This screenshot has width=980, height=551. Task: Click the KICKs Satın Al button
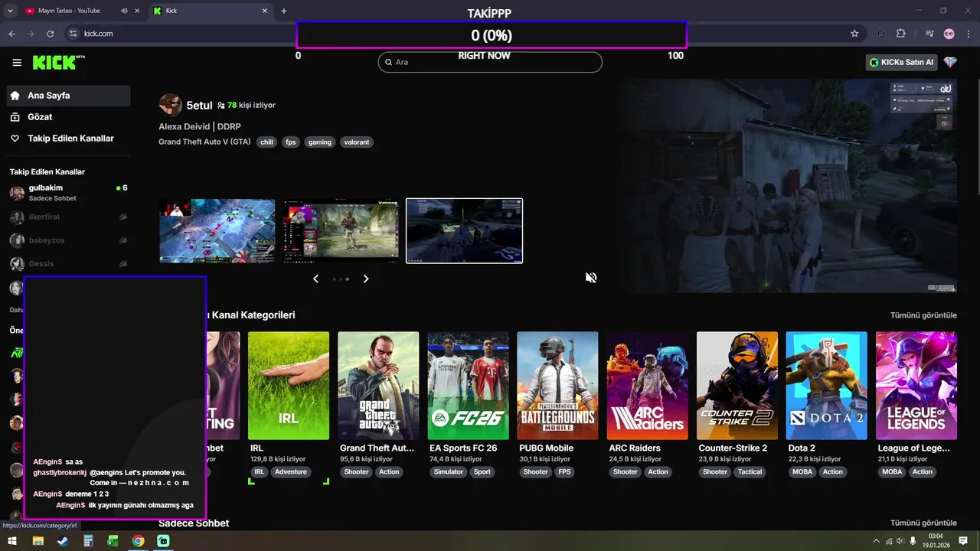pos(902,62)
